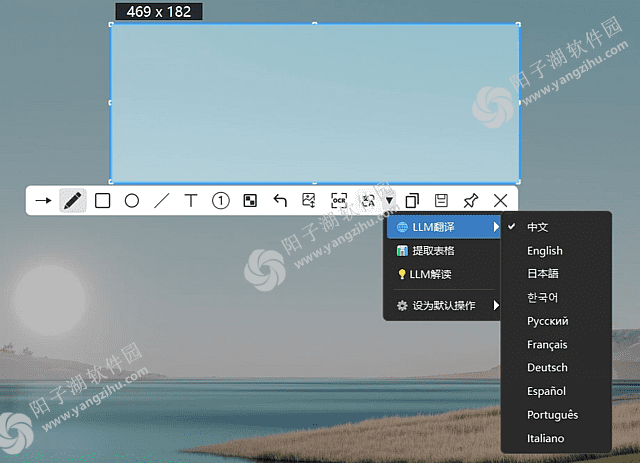Choose 提取表格 from the menu
Image resolution: width=640 pixels, height=463 pixels.
click(444, 250)
